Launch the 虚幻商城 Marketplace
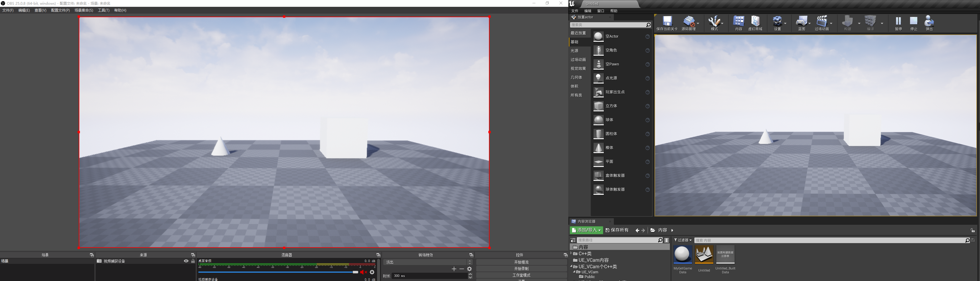This screenshot has height=281, width=980. [756, 23]
